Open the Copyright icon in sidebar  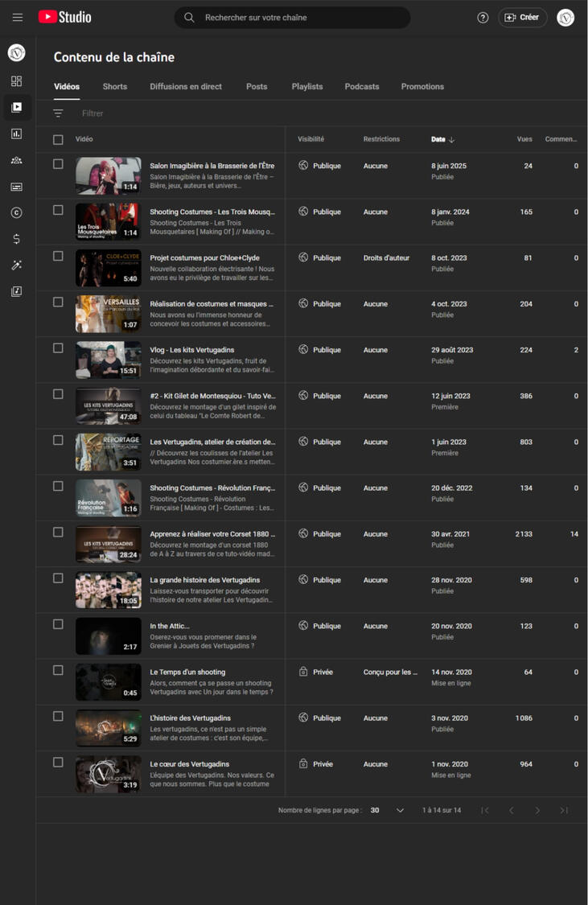[x=16, y=213]
